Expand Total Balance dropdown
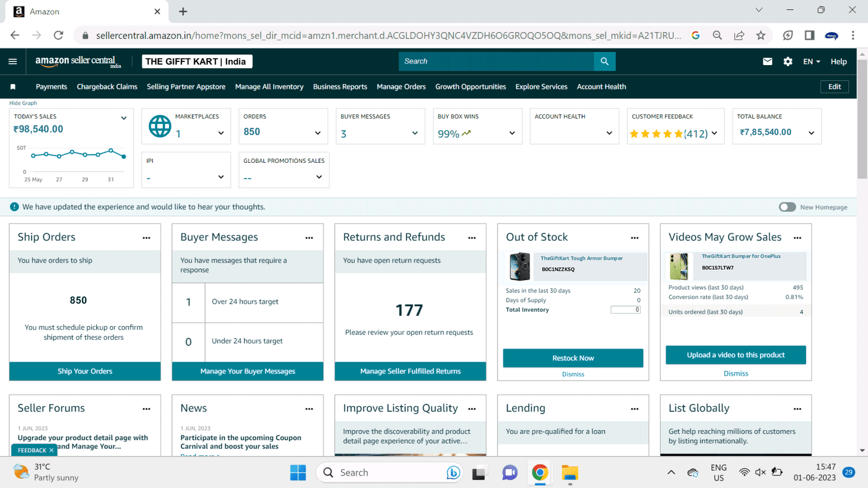The width and height of the screenshot is (868, 488). (812, 133)
